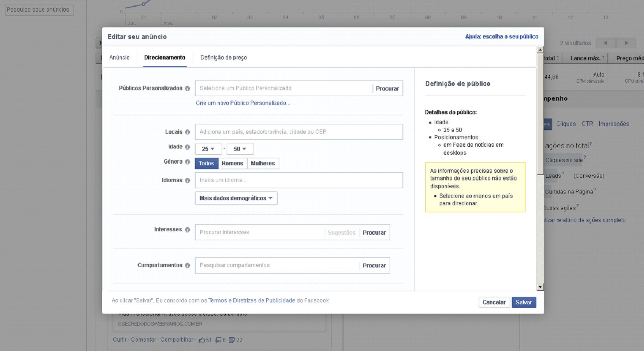Viewport: 644px width, 351px height.
Task: Expand Mais dados demográficos dropdown
Action: (236, 198)
